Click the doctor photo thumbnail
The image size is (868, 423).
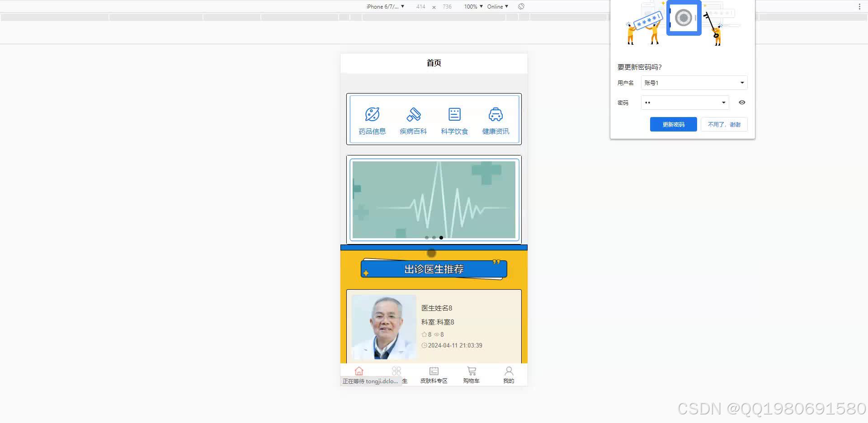[384, 327]
